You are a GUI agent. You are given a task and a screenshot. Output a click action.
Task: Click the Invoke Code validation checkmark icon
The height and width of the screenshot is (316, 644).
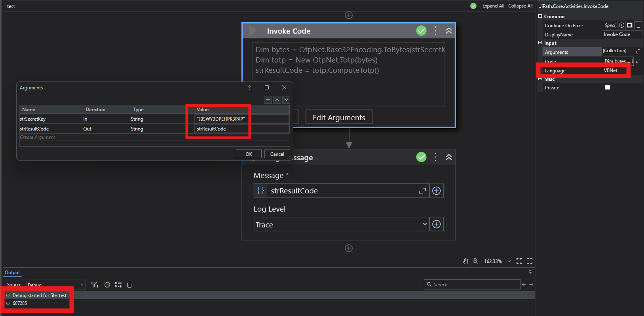click(421, 31)
